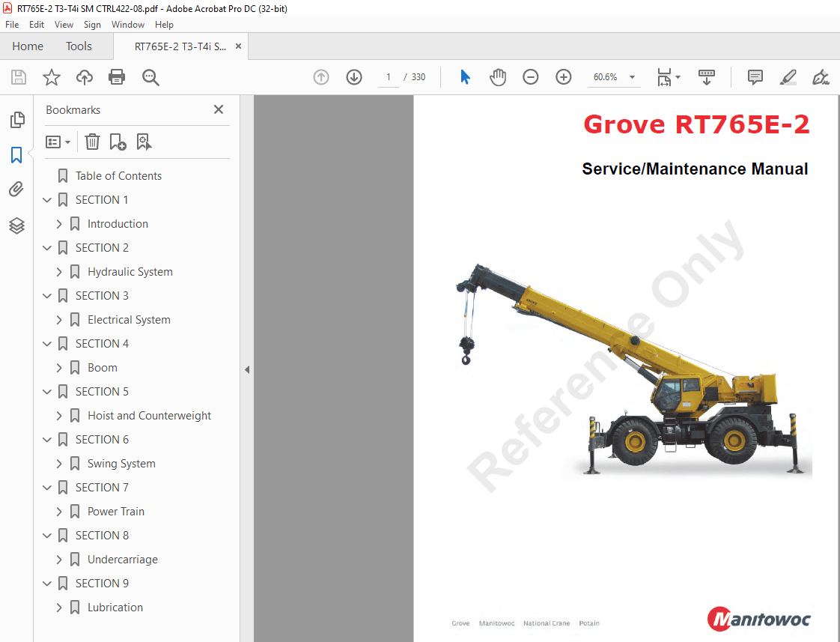Add a comment to the document

click(x=755, y=76)
